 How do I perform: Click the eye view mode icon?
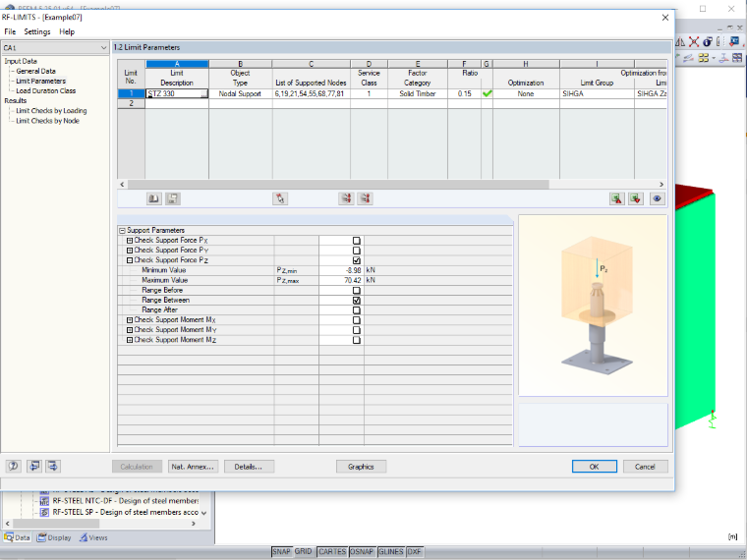point(657,198)
